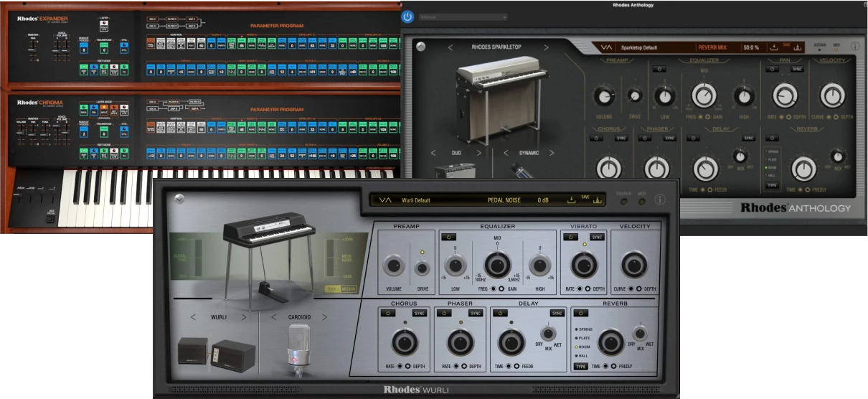This screenshot has height=399, width=868.
Task: Click the Anthology Velocity knob
Action: click(x=832, y=95)
